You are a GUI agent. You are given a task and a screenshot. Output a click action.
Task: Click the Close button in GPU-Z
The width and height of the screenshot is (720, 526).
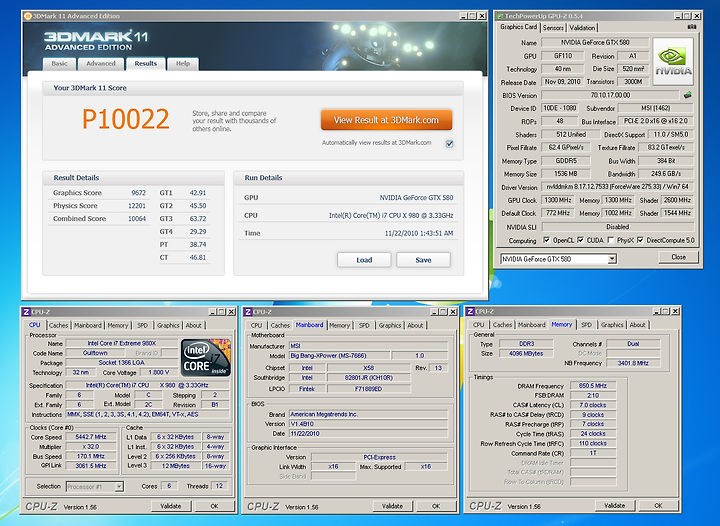[x=679, y=257]
